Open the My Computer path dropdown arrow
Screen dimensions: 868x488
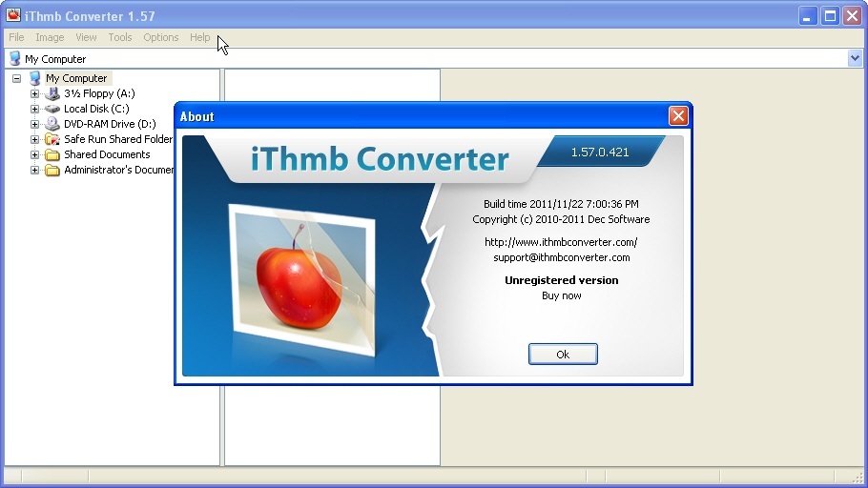855,58
